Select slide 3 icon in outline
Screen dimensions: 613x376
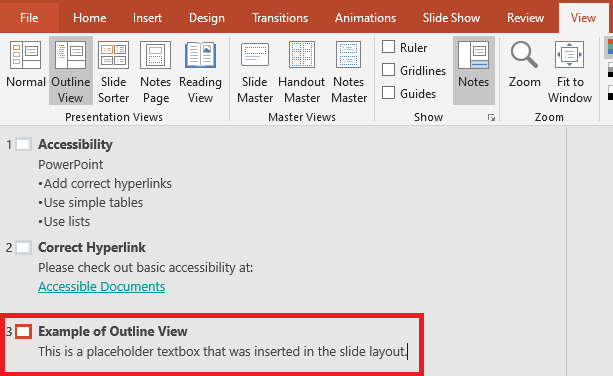click(23, 332)
